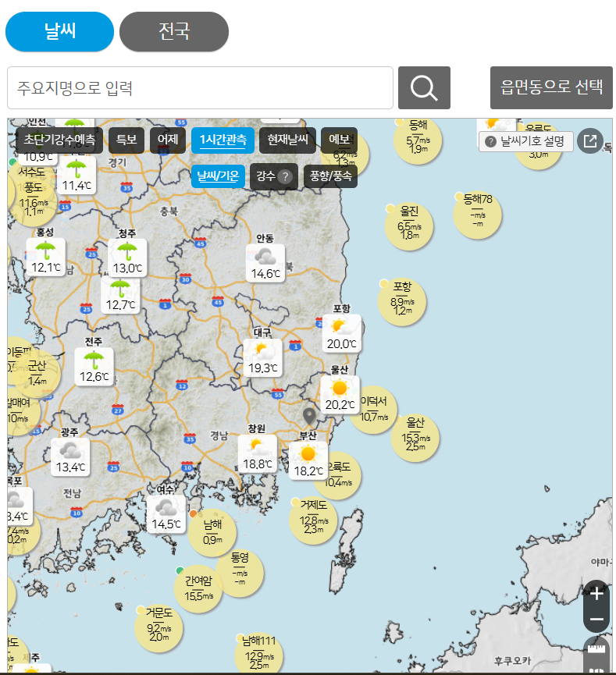
Task: Click the 읍면동으로 선택 button
Action: [x=551, y=88]
